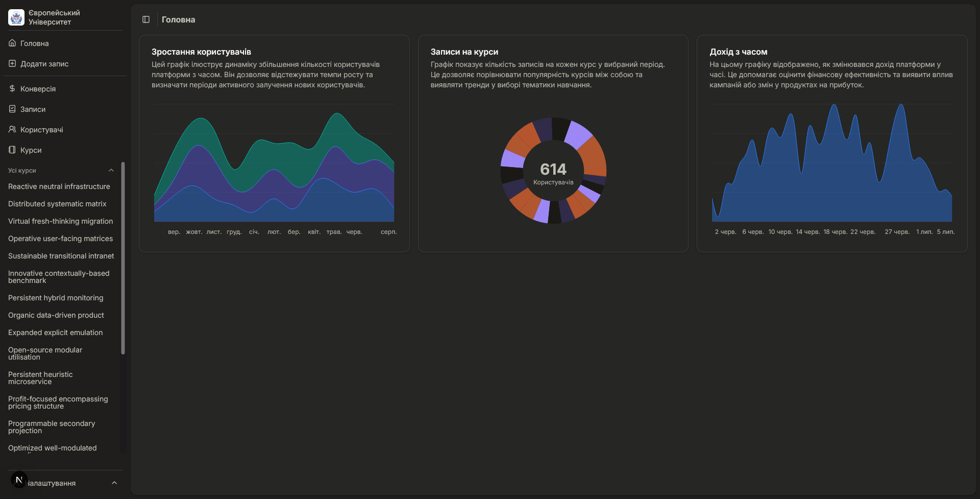Expand the Налаштування chevron
980x499 pixels.
114,483
